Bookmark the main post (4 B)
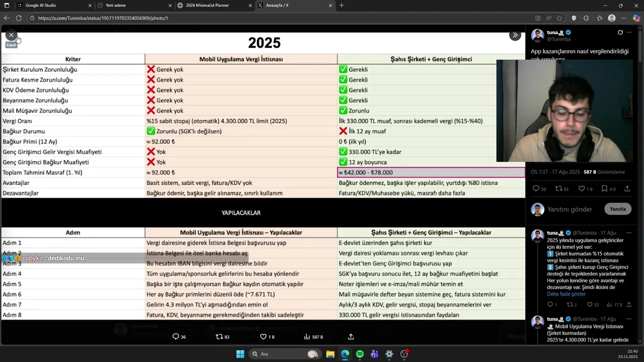644x362 pixels. point(608,189)
